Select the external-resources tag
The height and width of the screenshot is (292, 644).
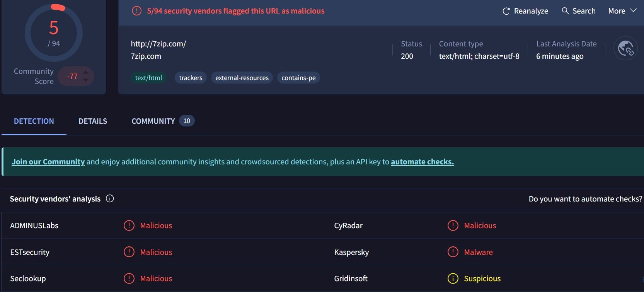tap(242, 78)
